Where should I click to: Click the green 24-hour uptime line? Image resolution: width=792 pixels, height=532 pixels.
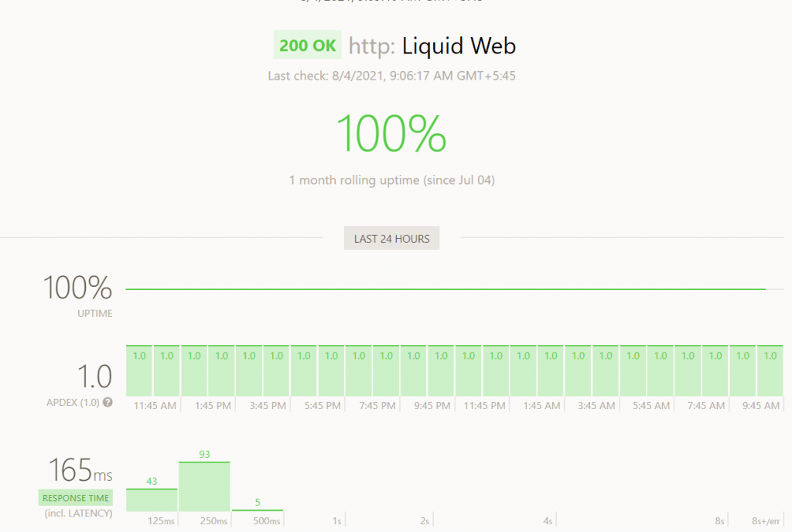click(445, 289)
